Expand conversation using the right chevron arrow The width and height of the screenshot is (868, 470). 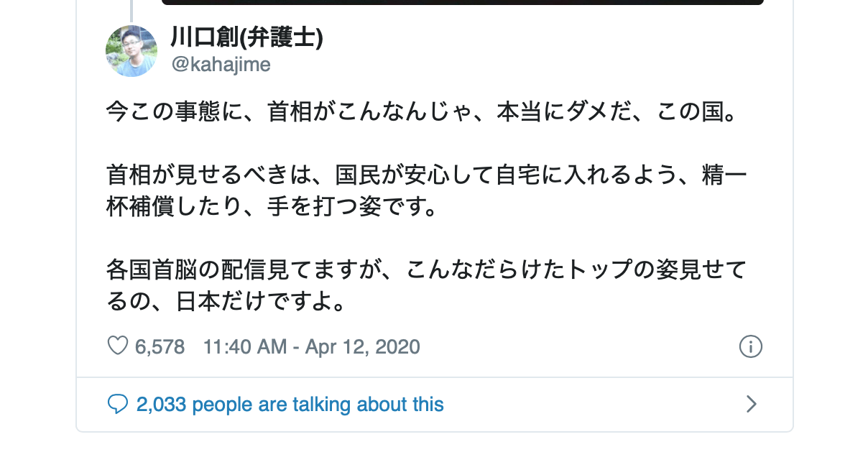click(751, 404)
